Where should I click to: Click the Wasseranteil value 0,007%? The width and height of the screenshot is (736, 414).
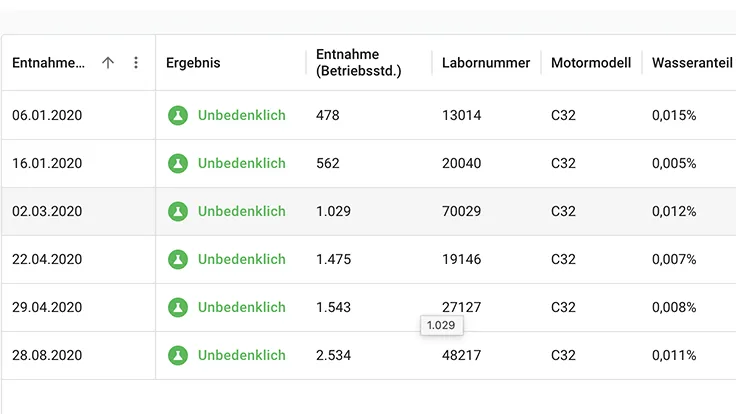click(674, 259)
